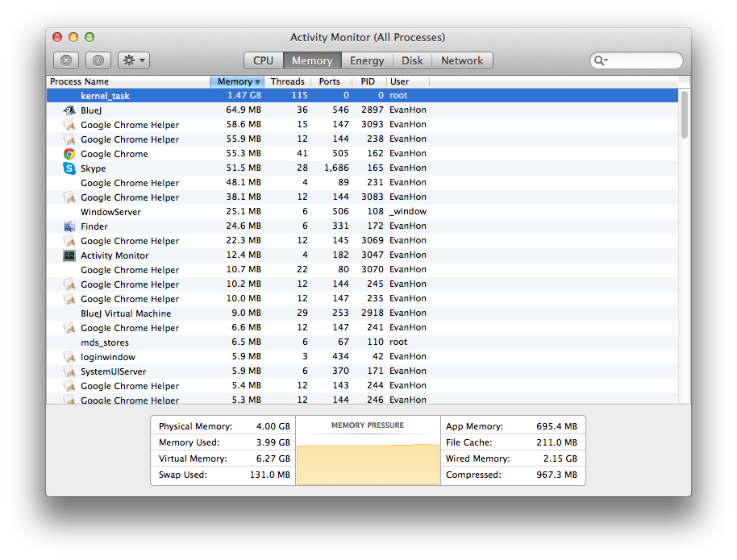The image size is (737, 560).
Task: Click icon of Chrome Helper PID 241
Action: click(69, 328)
